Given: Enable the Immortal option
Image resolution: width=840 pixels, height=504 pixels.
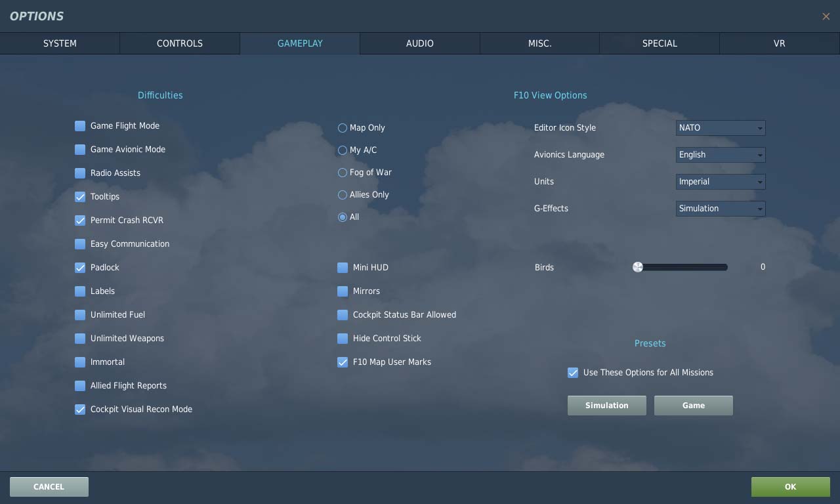Looking at the screenshot, I should coord(80,362).
